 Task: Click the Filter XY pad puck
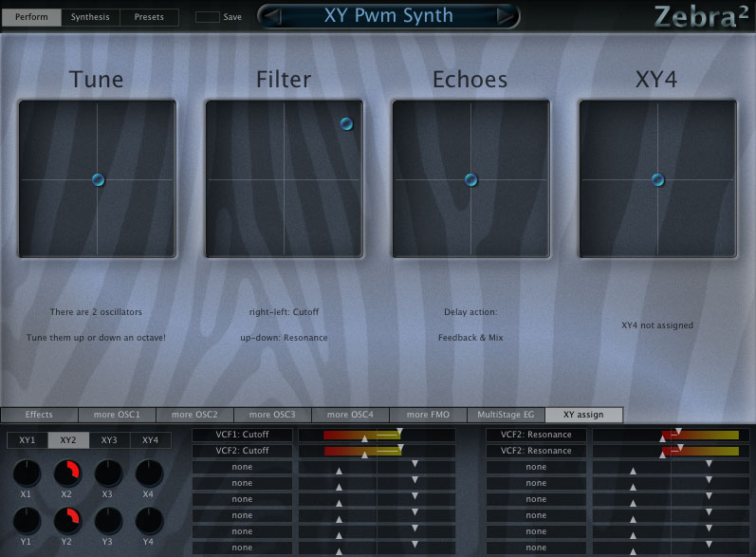tap(346, 124)
